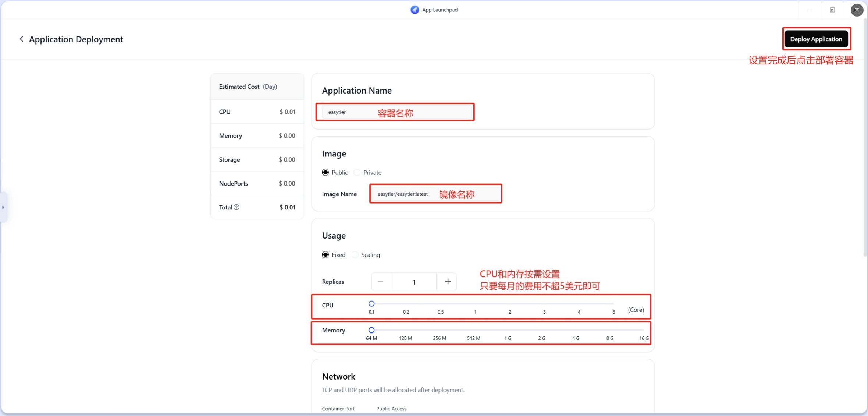Select the Private image radio button
Viewport: 868px width, 416px height.
tap(357, 173)
